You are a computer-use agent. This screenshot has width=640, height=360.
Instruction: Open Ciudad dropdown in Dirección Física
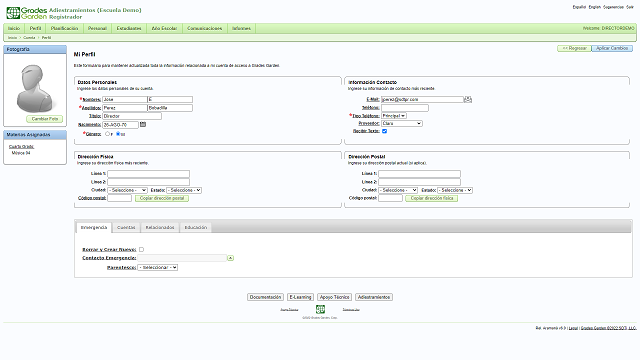pos(127,190)
